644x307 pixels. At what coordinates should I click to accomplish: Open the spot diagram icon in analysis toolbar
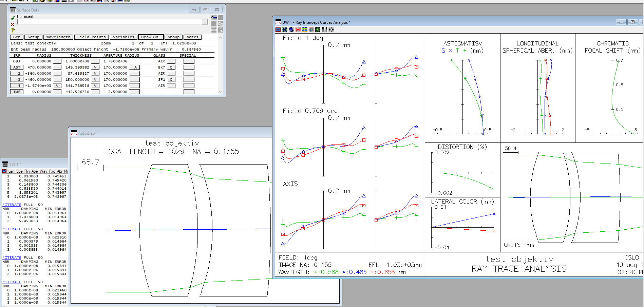311,30
